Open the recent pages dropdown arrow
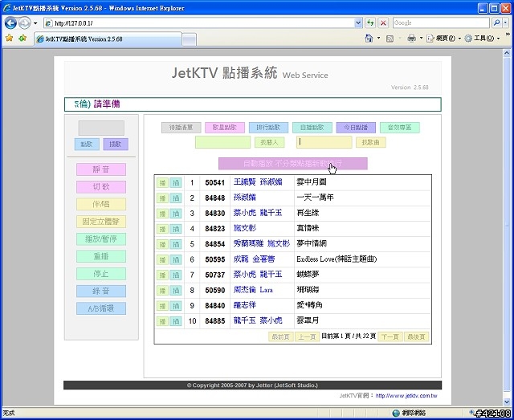The width and height of the screenshot is (514, 420). (35, 23)
